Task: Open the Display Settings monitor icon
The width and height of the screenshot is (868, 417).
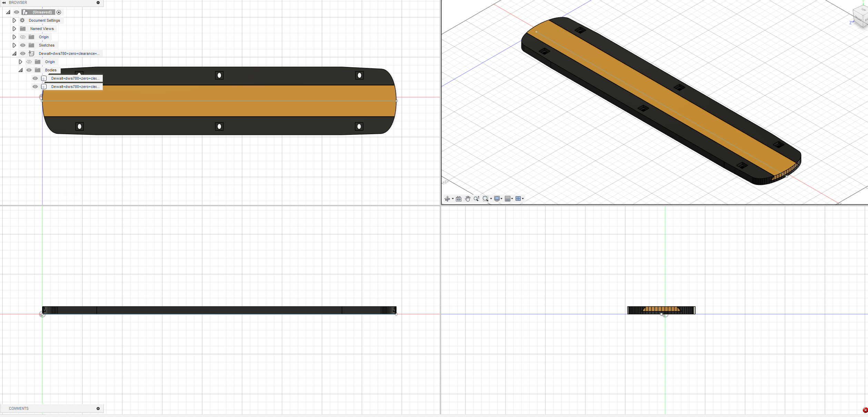Action: pos(497,199)
